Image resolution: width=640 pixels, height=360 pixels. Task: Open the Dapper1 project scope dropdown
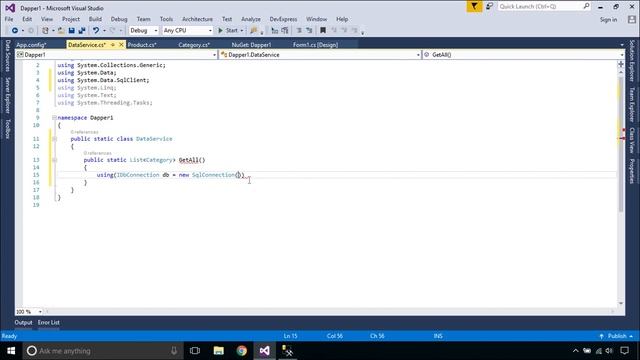tap(214, 55)
